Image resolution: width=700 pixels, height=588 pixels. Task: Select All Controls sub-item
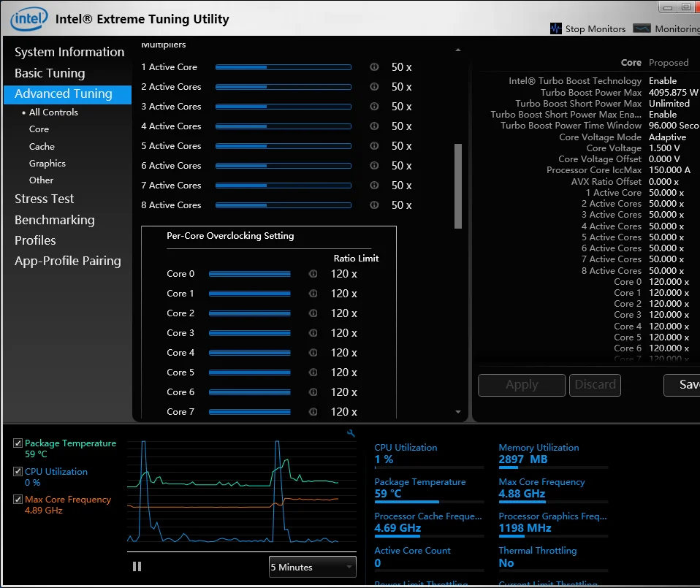pos(53,112)
